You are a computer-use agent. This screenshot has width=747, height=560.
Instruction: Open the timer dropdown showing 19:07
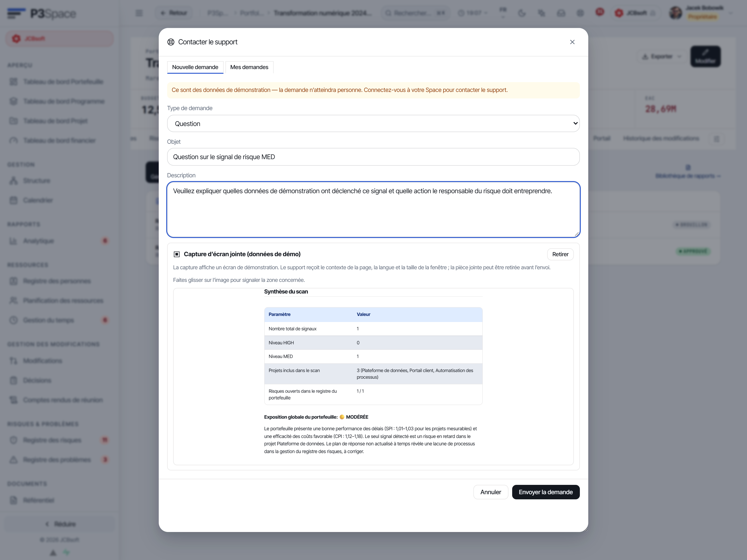tap(472, 13)
